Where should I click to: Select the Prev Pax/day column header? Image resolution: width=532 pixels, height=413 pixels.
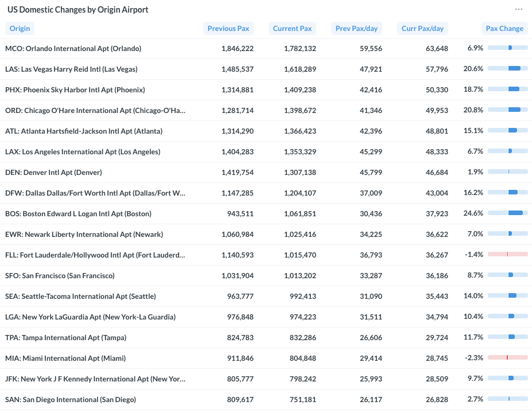(x=356, y=28)
